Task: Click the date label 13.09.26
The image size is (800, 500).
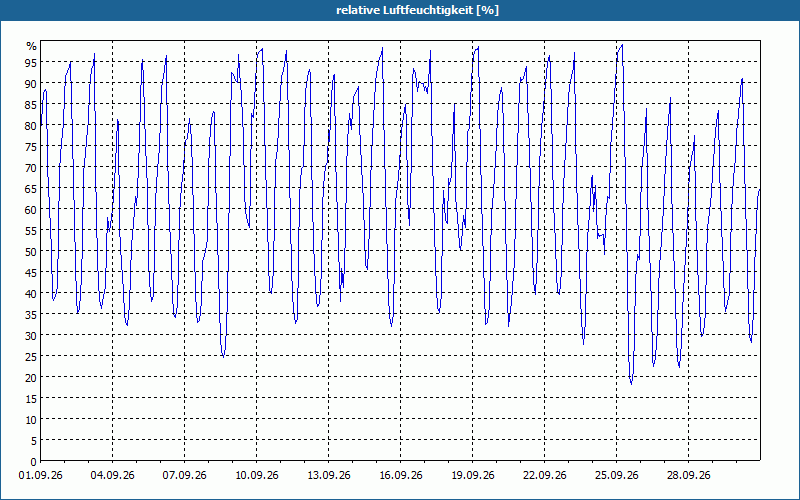Action: pos(329,476)
